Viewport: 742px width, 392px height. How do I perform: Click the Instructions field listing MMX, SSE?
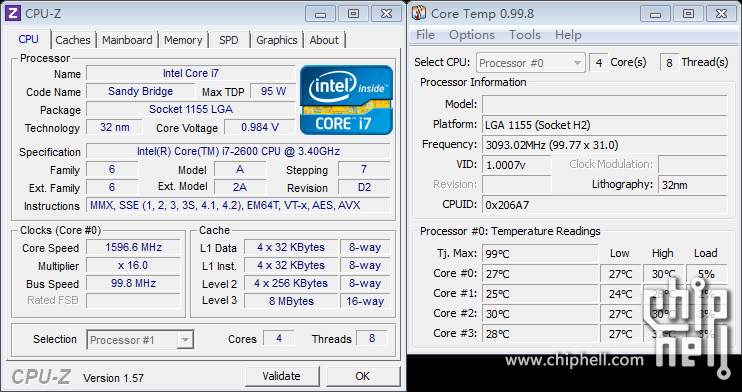[x=238, y=205]
